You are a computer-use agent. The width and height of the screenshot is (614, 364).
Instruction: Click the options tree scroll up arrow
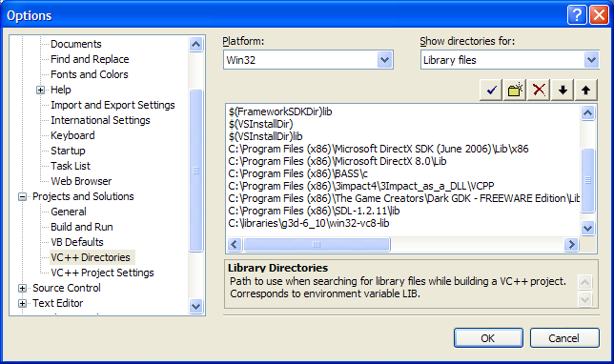tap(195, 44)
